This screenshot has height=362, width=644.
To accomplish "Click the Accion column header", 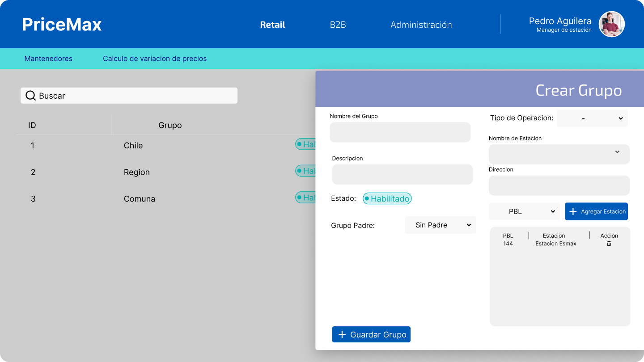I will (x=609, y=236).
